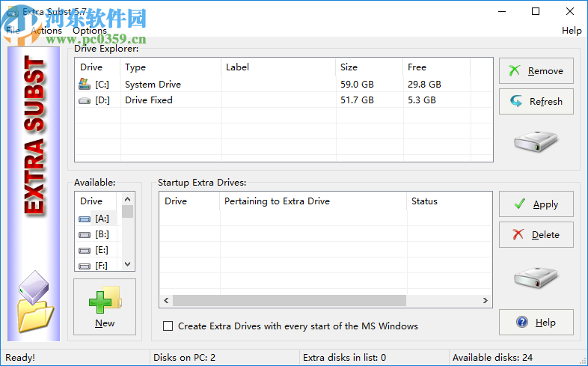Select the [E:] available drive icon
The height and width of the screenshot is (366, 588).
click(x=85, y=251)
